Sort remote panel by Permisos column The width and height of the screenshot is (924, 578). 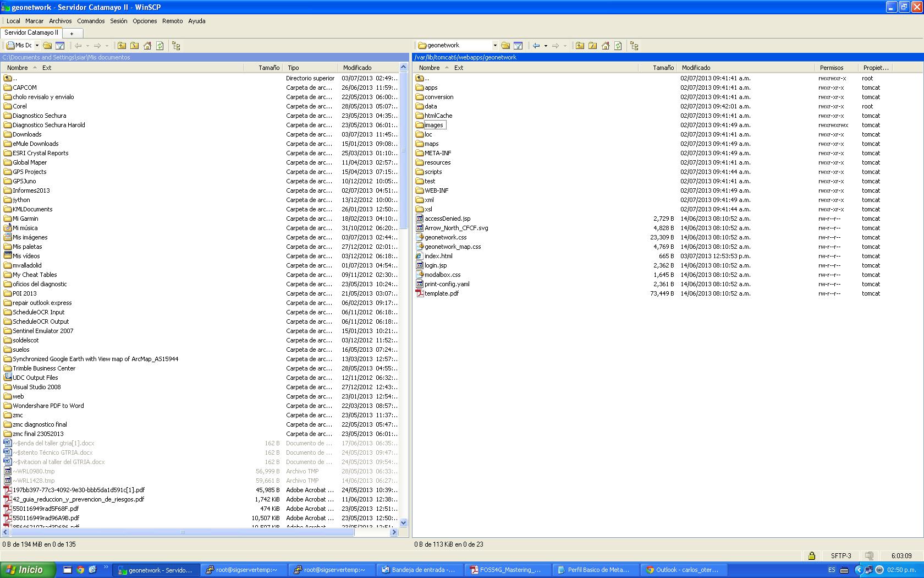[x=837, y=68]
